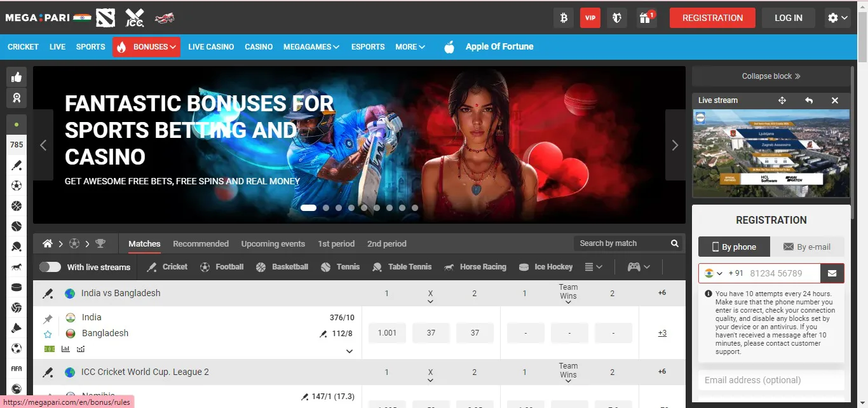The width and height of the screenshot is (868, 408).
Task: Click the search magnifier icon
Action: 674,243
